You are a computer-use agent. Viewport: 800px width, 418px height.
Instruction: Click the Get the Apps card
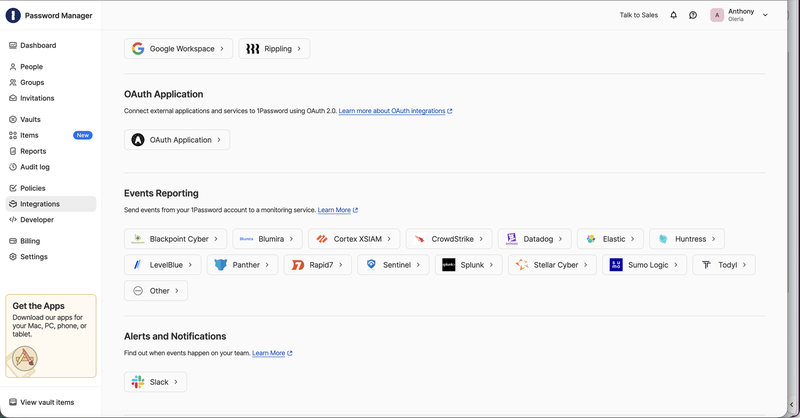(51, 336)
